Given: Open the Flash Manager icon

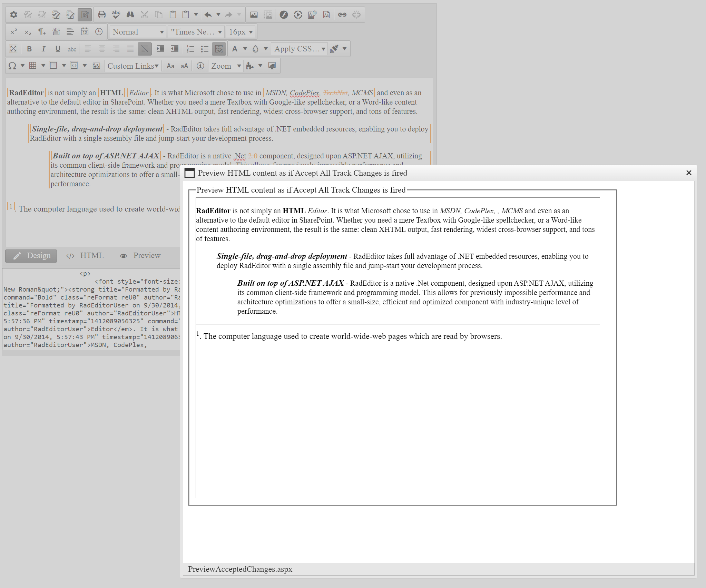Looking at the screenshot, I should [284, 14].
